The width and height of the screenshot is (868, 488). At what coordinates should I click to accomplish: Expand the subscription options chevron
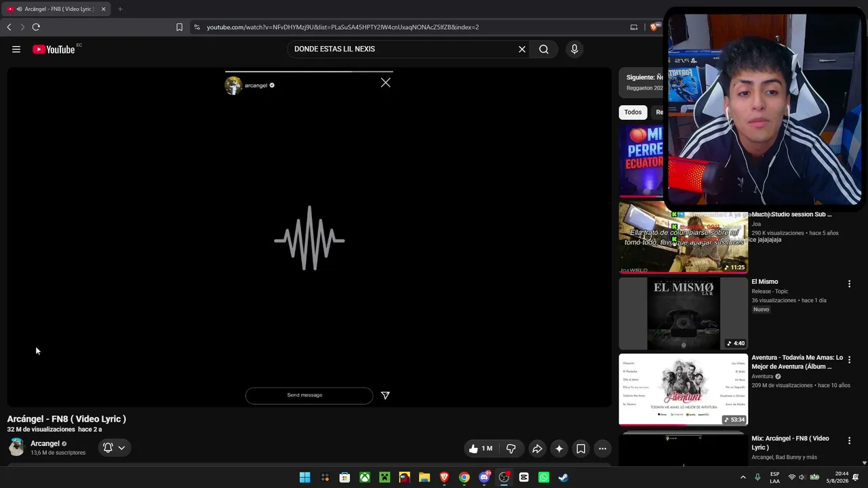121,447
